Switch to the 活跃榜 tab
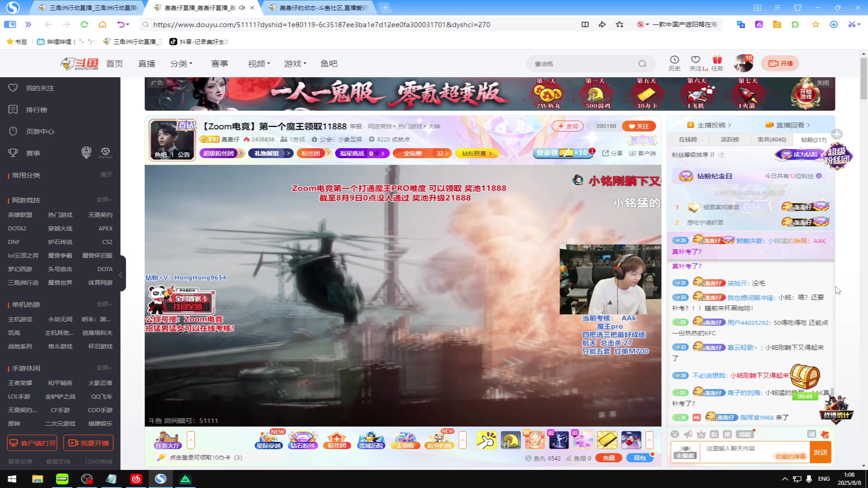Viewport: 868px width, 488px height. point(730,140)
